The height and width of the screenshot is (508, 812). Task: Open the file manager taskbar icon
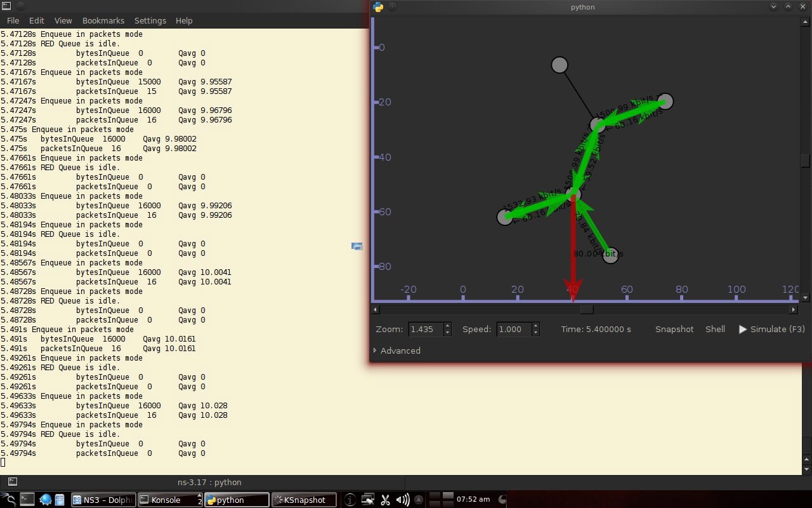coord(60,500)
